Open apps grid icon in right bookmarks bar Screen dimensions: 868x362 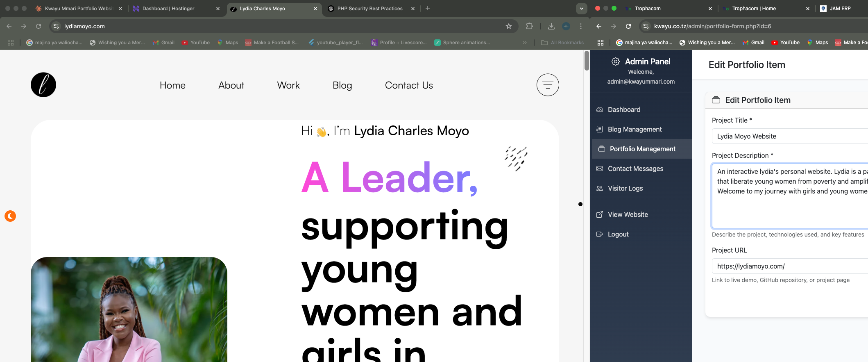601,43
